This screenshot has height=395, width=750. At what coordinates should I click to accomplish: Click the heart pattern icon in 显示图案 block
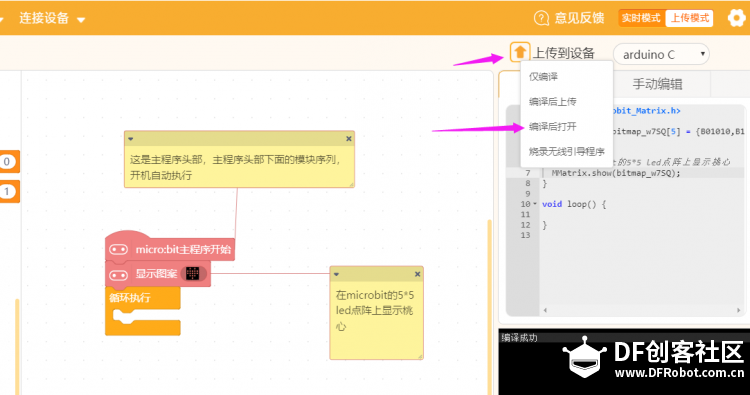coord(192,274)
